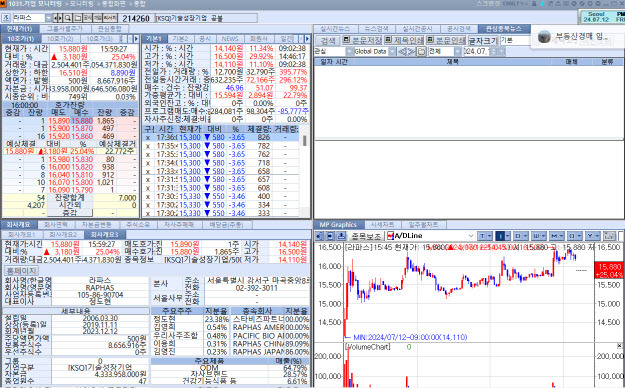Viewport: 625px width, 388px height.
Task: Click the download icon in chart toolbar
Action: click(341, 236)
